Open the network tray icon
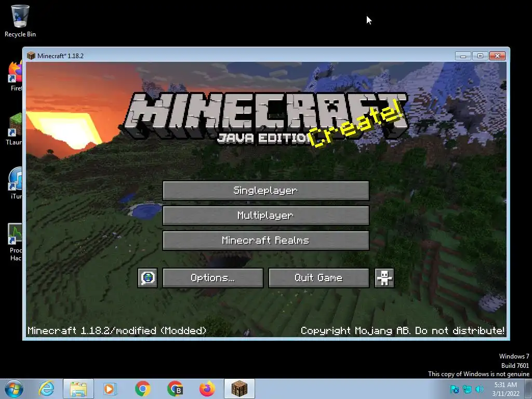The width and height of the screenshot is (532, 399). (x=467, y=389)
